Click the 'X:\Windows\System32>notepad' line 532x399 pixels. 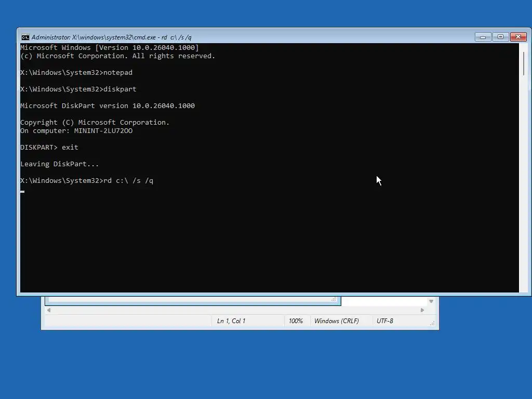76,73
